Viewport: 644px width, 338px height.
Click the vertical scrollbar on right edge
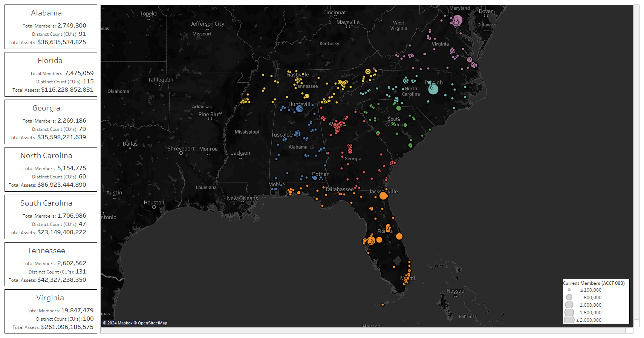point(636,166)
